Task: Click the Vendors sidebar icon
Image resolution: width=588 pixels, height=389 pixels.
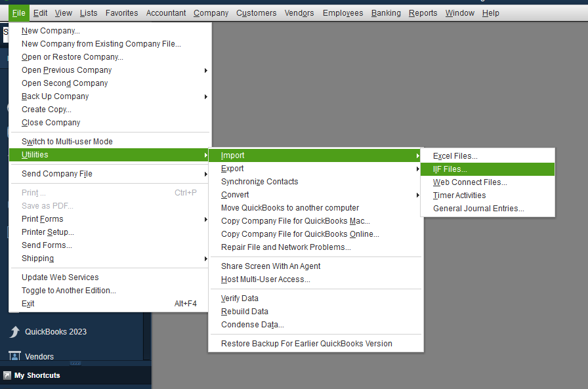Action: tap(14, 356)
